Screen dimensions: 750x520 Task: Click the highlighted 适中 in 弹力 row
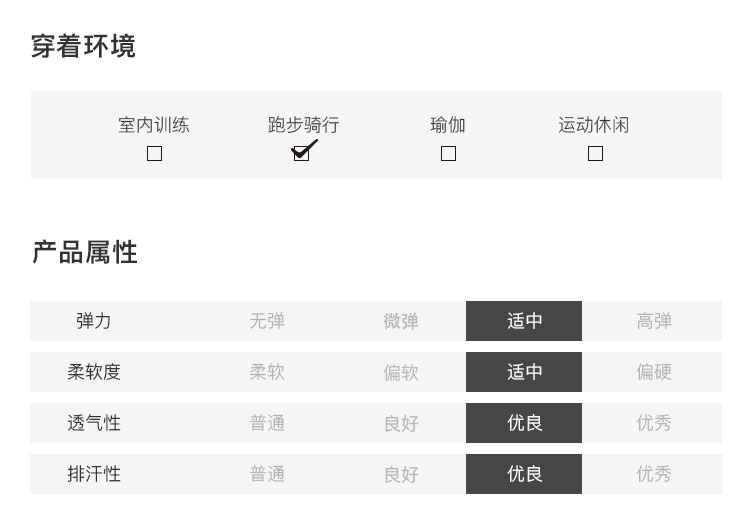(524, 321)
